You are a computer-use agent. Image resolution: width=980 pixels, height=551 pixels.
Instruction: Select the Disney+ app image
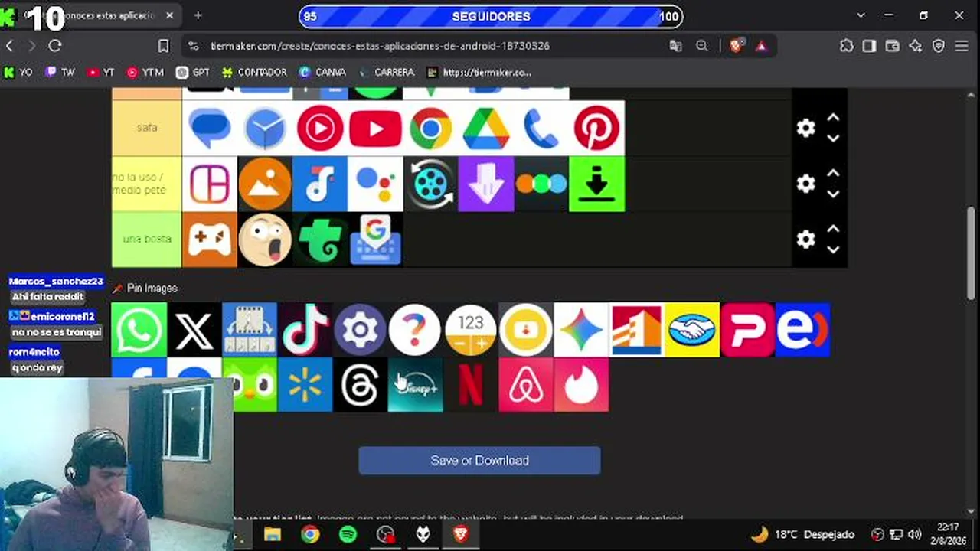415,385
